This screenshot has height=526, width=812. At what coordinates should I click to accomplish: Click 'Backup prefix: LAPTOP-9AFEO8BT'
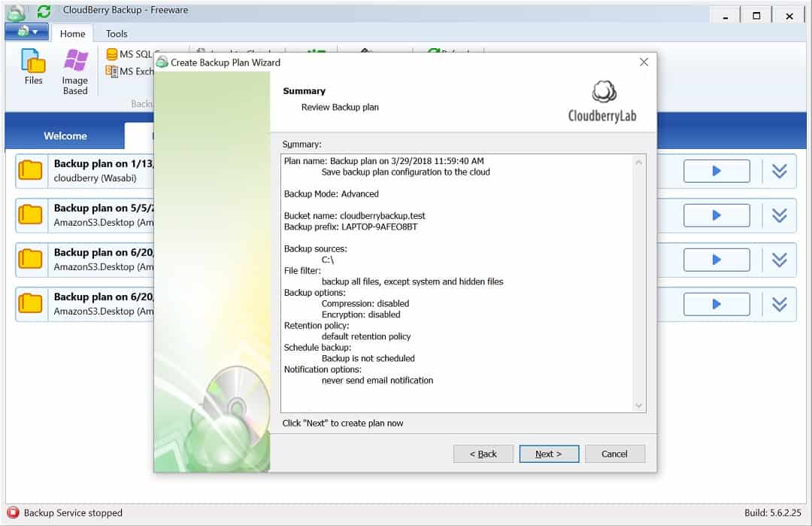point(350,227)
